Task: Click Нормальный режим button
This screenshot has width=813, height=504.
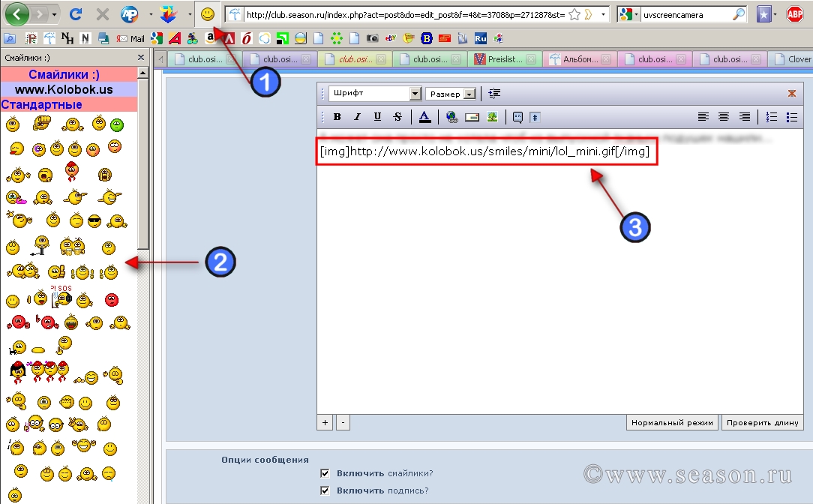Action: [672, 422]
